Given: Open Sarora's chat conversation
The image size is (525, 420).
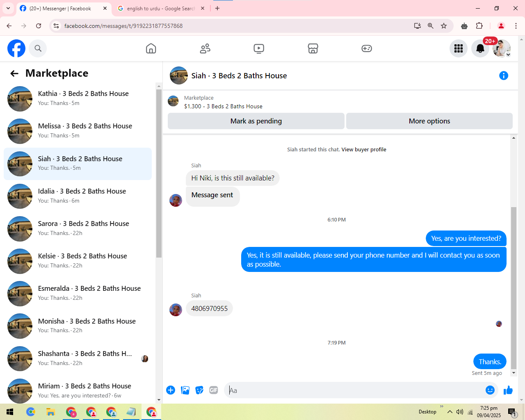Looking at the screenshot, I should 78,228.
